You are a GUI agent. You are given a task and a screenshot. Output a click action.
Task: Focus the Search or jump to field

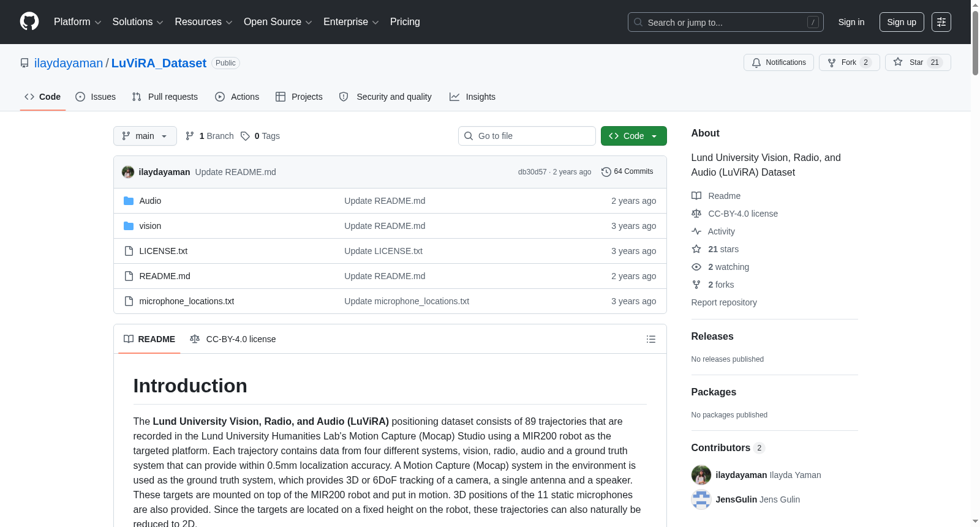pos(726,22)
